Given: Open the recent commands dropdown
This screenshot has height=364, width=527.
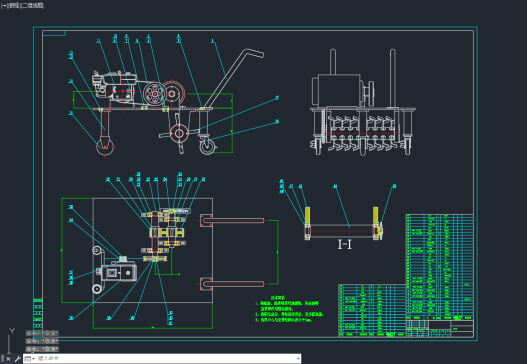Looking at the screenshot, I should pos(30,359).
